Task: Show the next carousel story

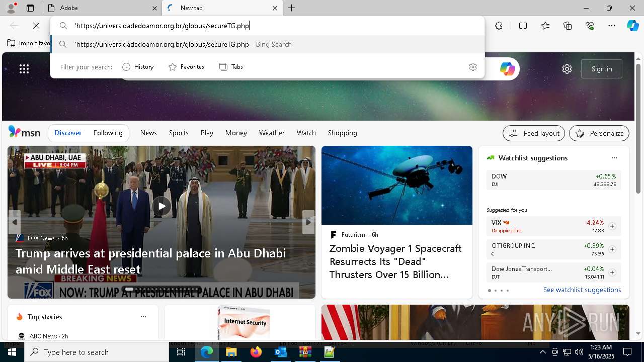Action: tap(308, 222)
